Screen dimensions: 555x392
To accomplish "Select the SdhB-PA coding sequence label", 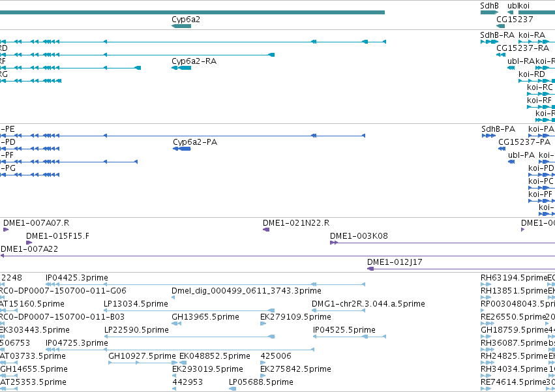I will pyautogui.click(x=498, y=129).
